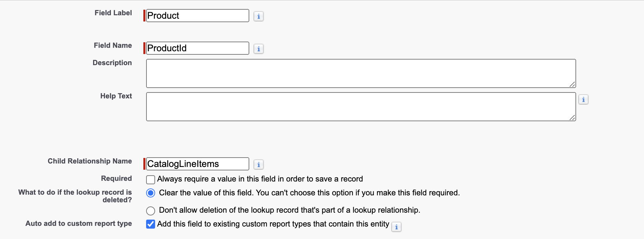This screenshot has width=644, height=239.
Task: Edit the Field Label input showing Product
Action: (x=197, y=16)
